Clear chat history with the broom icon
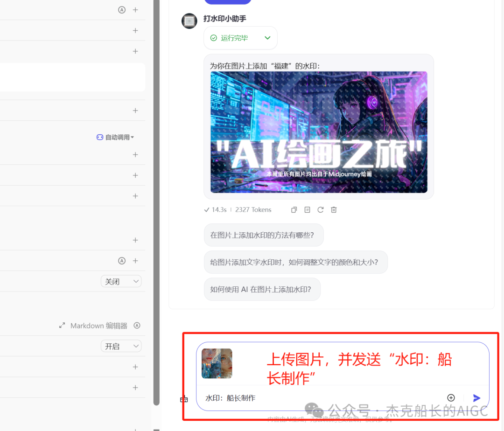 (x=184, y=399)
